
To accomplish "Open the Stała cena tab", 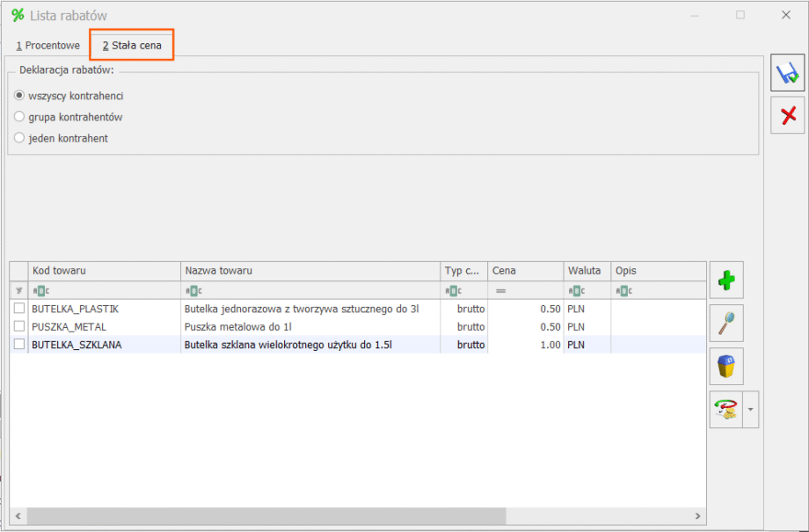I will (132, 45).
